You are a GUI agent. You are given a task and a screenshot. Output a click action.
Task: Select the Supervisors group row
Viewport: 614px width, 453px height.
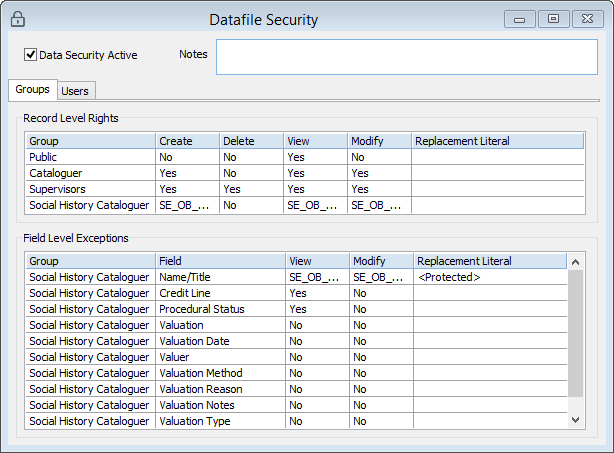[305, 189]
